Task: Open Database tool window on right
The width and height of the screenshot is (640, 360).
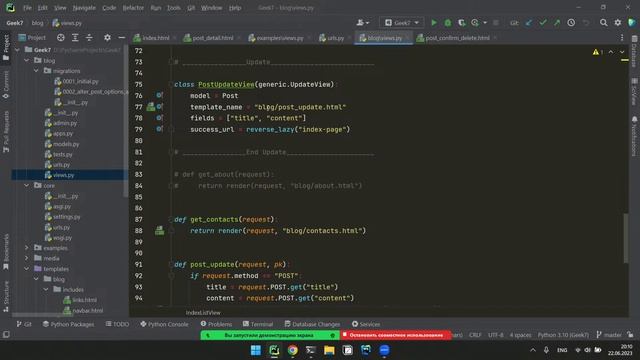Action: pyautogui.click(x=634, y=52)
